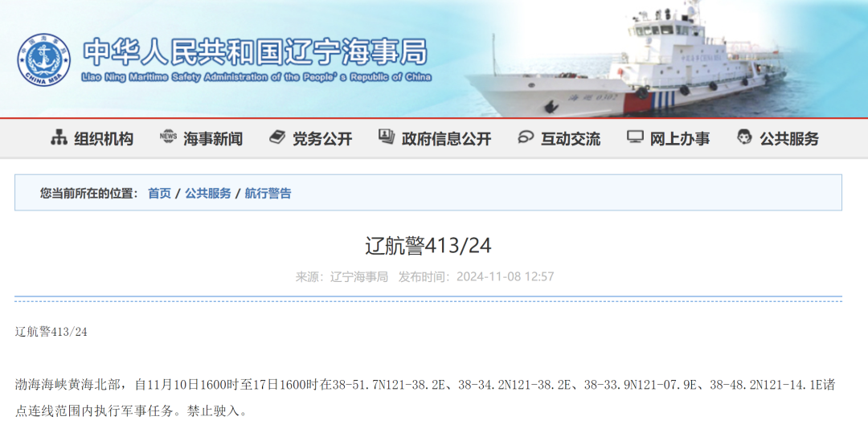Viewport: 868px width, 437px height.
Task: Click the 公共服务 breadcrumb link
Action: 208,193
